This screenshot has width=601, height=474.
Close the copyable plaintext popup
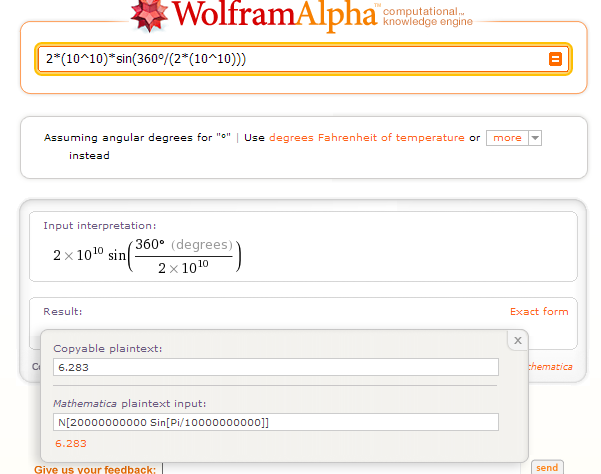(x=518, y=340)
